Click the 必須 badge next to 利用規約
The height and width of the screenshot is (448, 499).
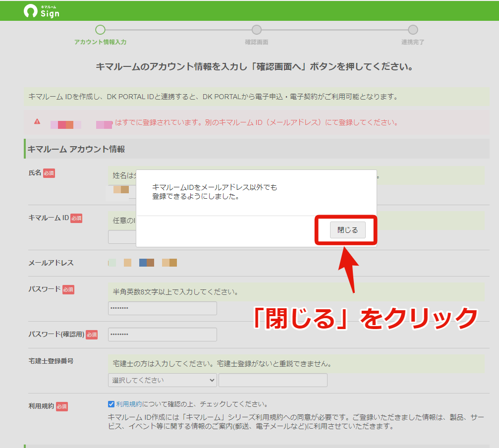tap(62, 407)
